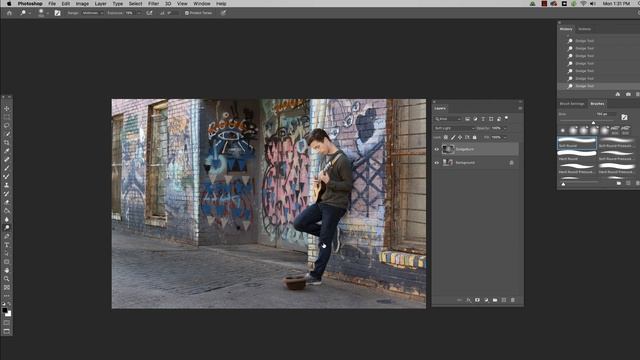Toggle lock image pixels brush icon
640x360 pixels.
tap(453, 138)
